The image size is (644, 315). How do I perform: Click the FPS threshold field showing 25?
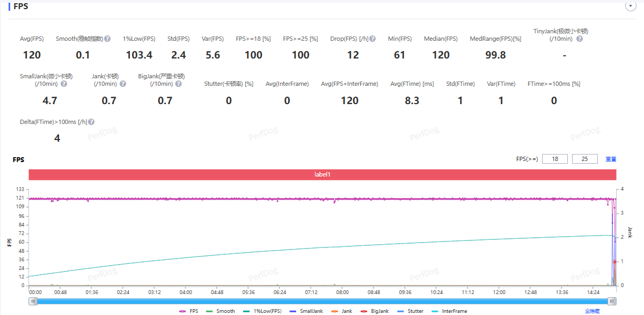coord(585,159)
